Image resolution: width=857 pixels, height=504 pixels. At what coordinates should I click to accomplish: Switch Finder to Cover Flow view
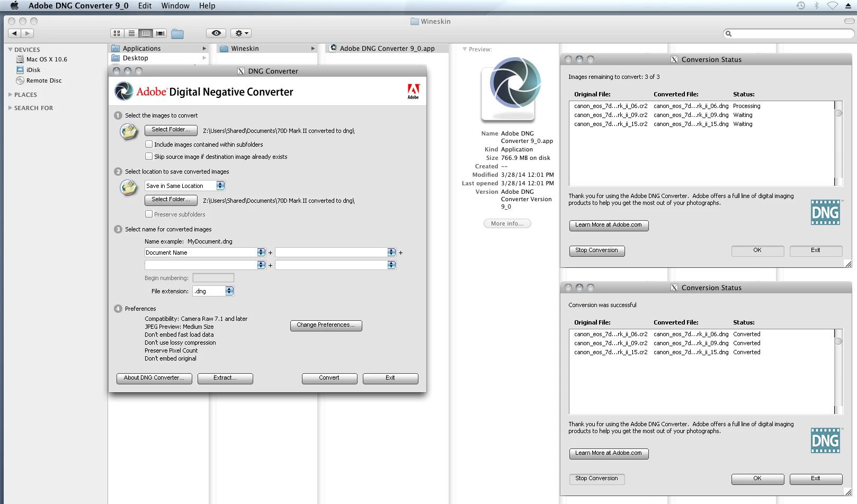coord(160,33)
